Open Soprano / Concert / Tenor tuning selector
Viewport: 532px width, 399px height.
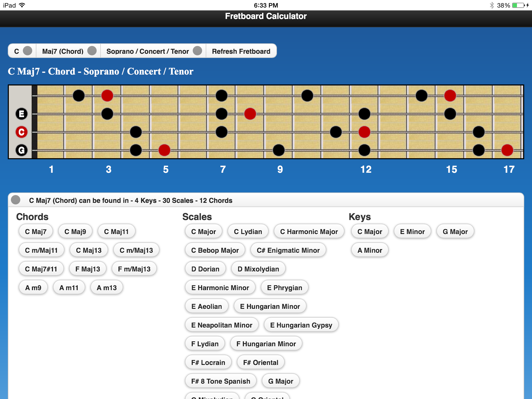pyautogui.click(x=153, y=51)
